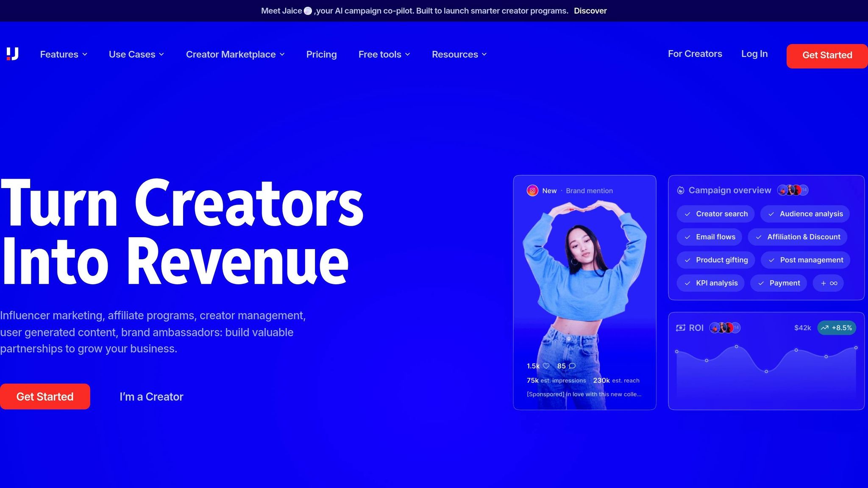Open the Creator Marketplace dropdown

(235, 54)
